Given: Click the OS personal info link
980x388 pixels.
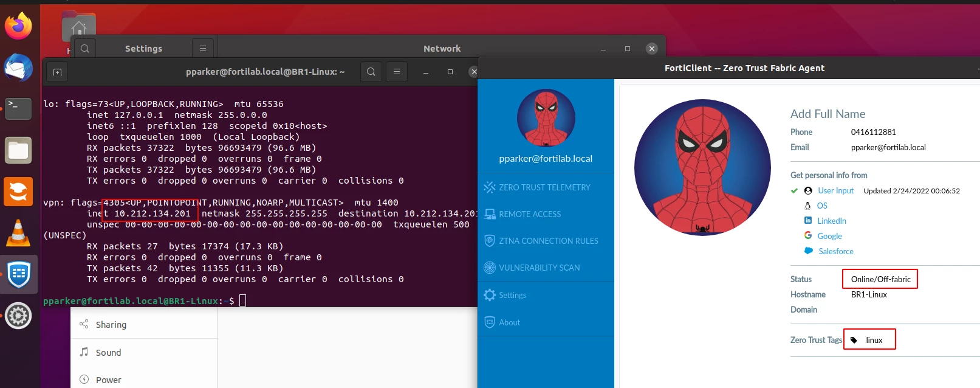Looking at the screenshot, I should point(822,206).
